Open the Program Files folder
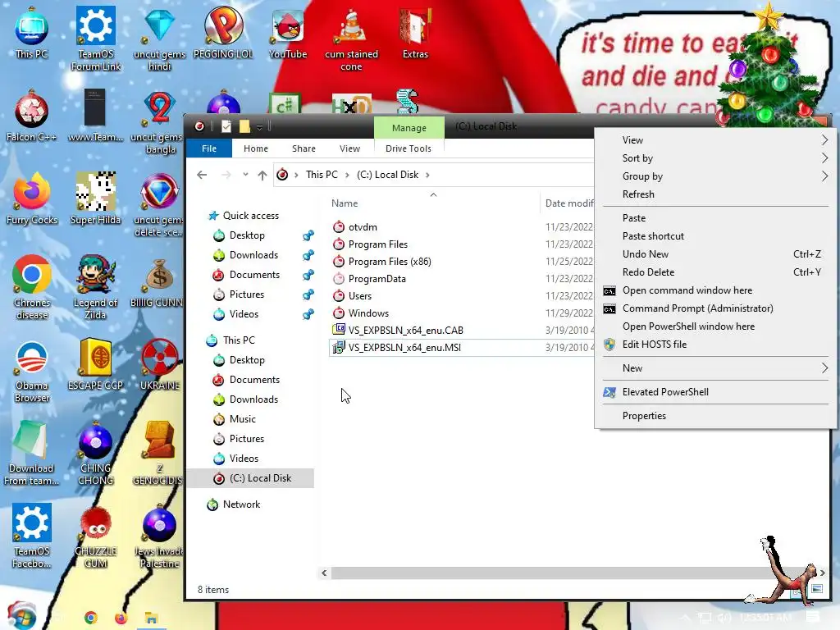The height and width of the screenshot is (630, 840). coord(377,244)
